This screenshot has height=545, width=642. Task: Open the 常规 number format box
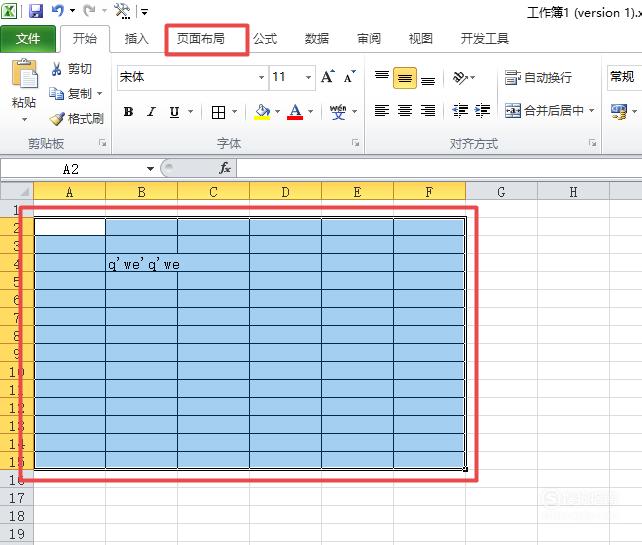tap(624, 77)
